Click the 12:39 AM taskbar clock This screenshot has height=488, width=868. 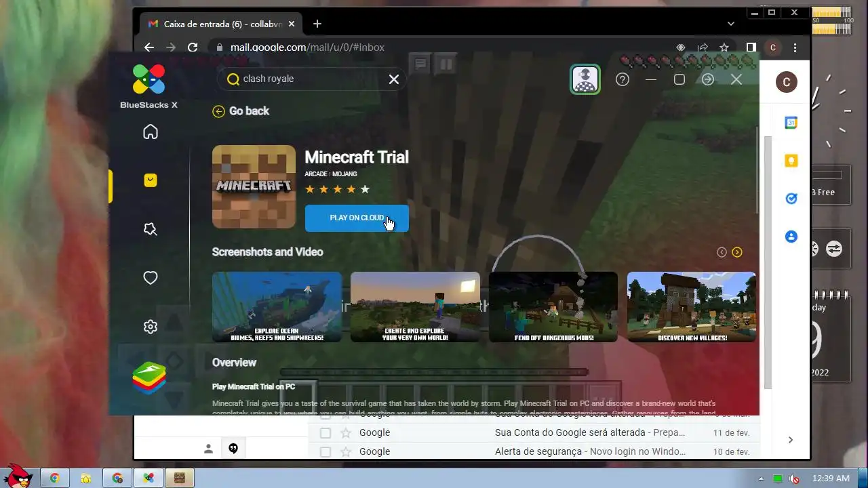click(x=831, y=479)
